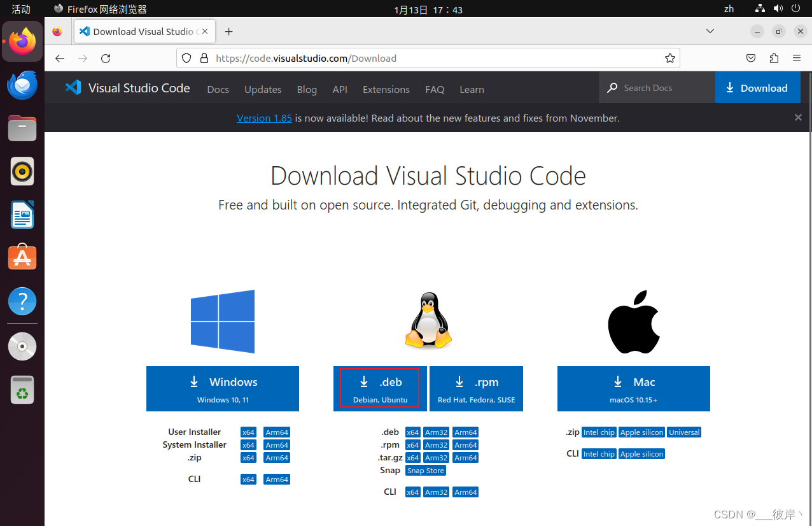Launch Thunderbird mail from the dock
Viewport: 812px width, 526px height.
22,85
